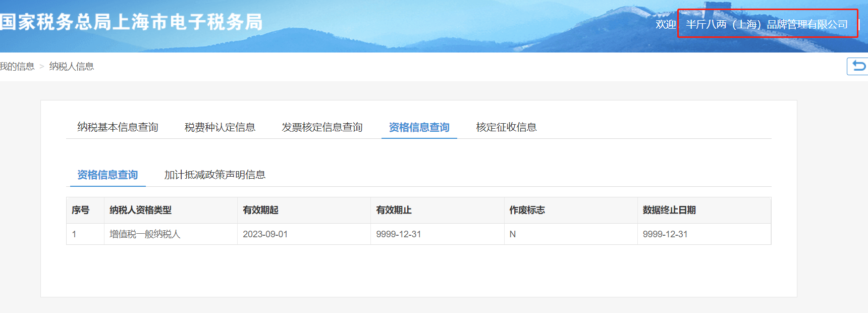Select the 发票核定信息查询 tab

(322, 127)
